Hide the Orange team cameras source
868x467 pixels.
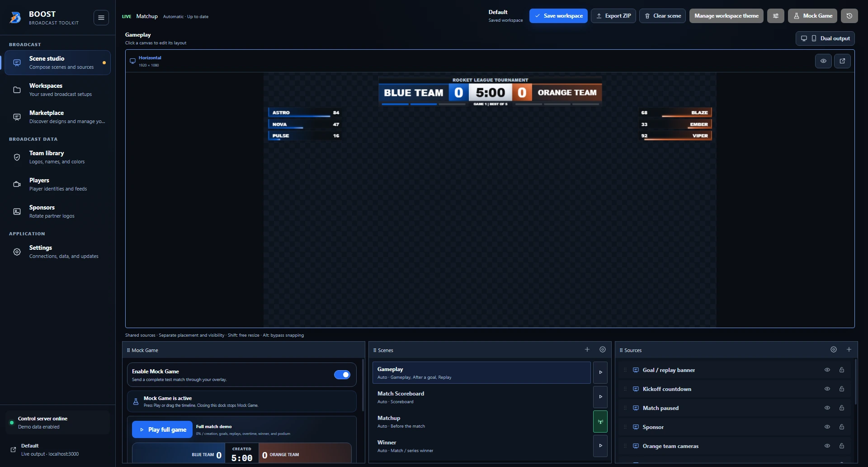coord(827,446)
